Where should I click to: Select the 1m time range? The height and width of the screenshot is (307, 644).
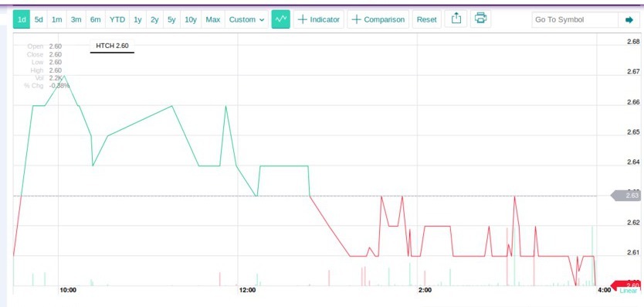[x=56, y=19]
